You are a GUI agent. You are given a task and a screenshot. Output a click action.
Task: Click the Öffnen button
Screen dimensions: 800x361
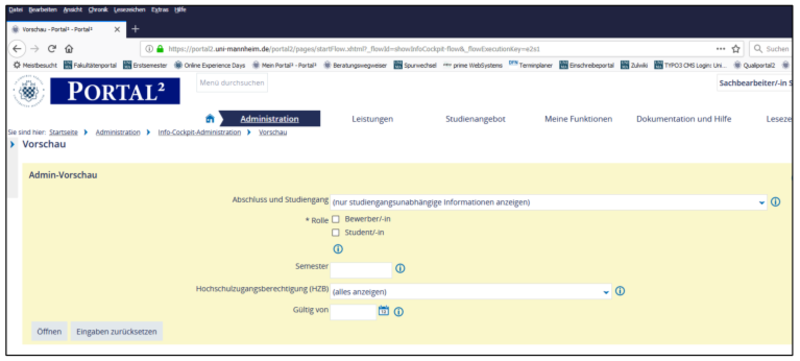tap(49, 331)
